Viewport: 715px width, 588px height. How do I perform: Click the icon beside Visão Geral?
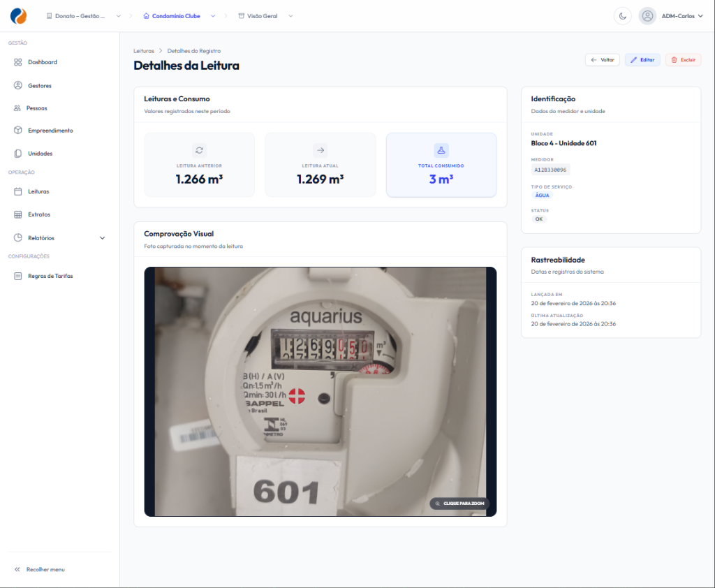tap(241, 16)
